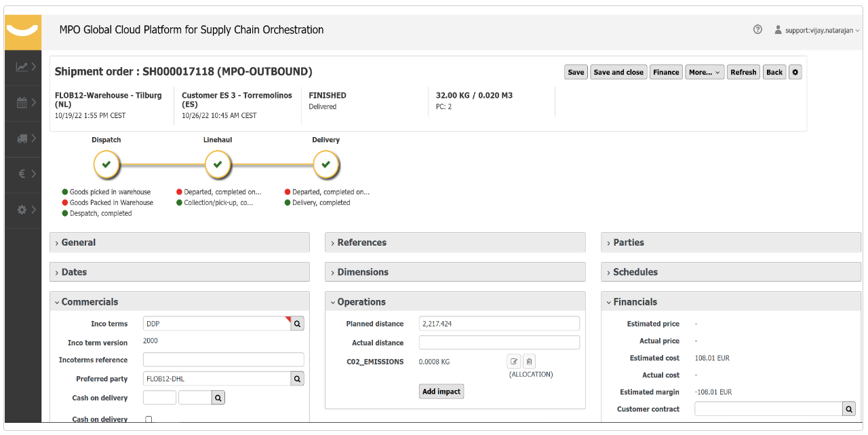
Task: Select the Linehaul step checkmark circle
Action: tap(218, 164)
